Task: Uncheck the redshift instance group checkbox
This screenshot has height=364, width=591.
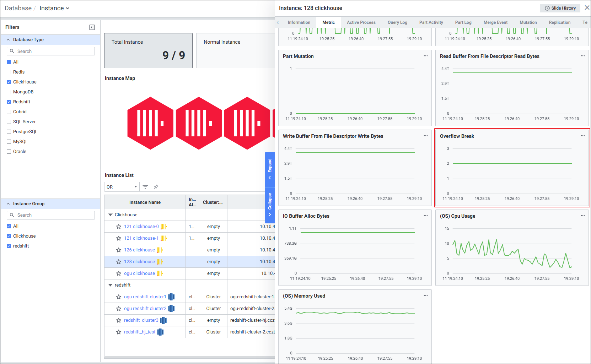Action: pyautogui.click(x=9, y=246)
